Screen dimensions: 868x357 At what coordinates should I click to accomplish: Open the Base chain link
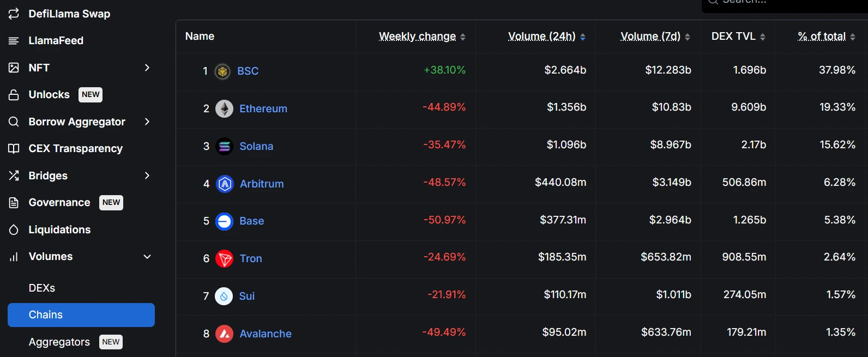(252, 221)
